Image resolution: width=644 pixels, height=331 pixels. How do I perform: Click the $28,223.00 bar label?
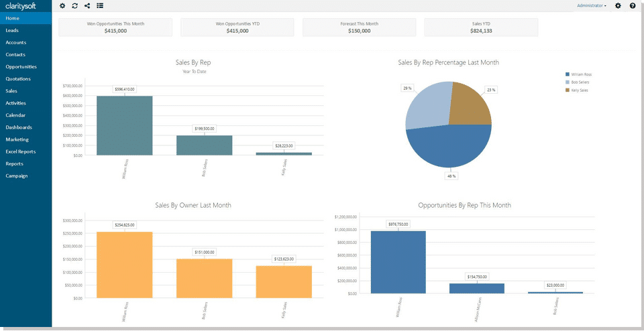(284, 145)
